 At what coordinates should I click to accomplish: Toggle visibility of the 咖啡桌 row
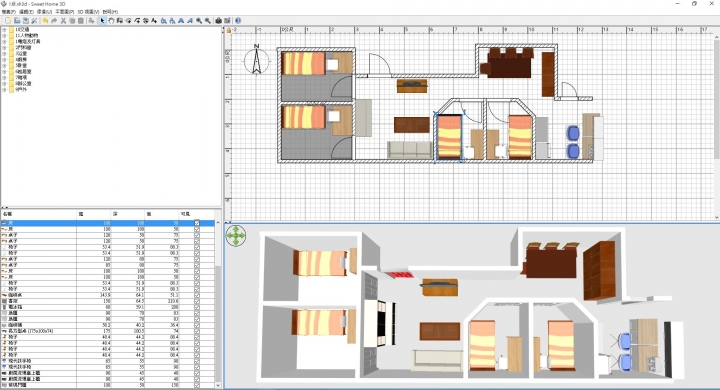197,295
